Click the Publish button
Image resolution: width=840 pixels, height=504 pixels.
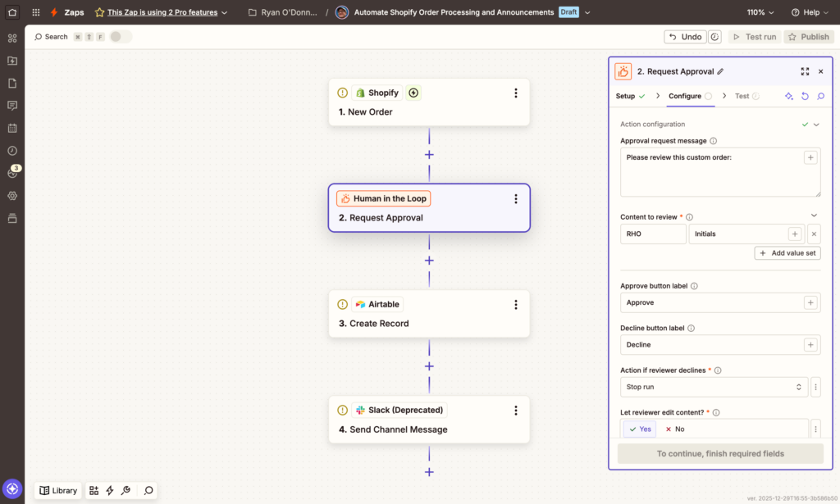808,36
